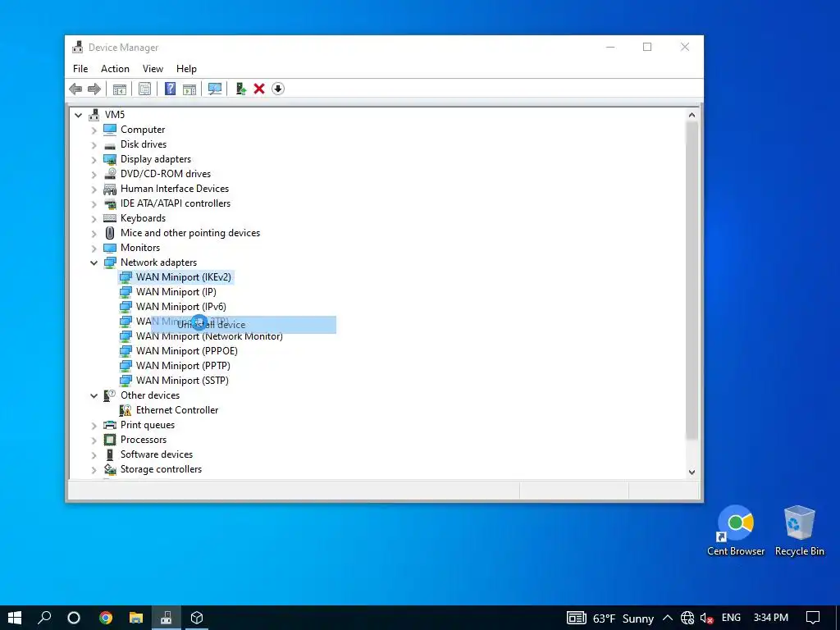Expand the Monitors category
Viewport: 840px width, 630px height.
[94, 248]
